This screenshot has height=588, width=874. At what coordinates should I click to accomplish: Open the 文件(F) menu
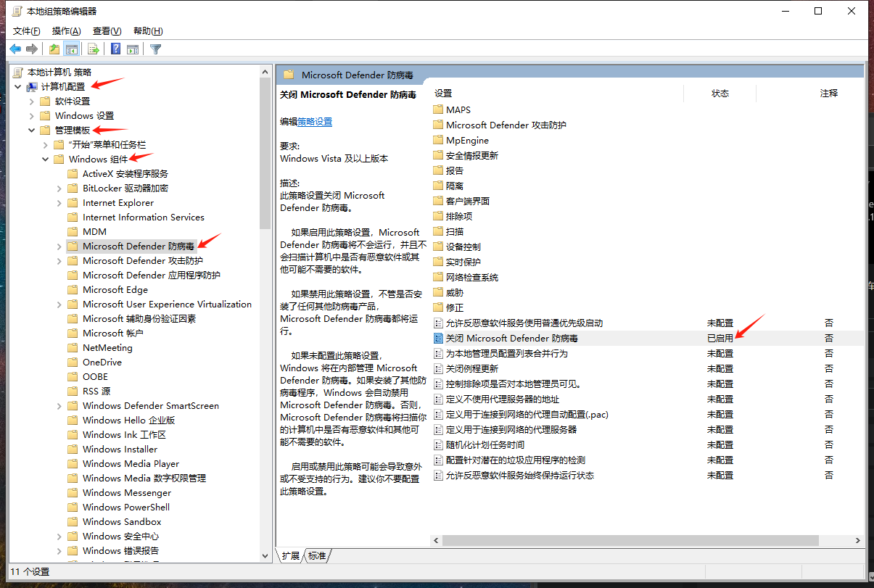[x=27, y=30]
